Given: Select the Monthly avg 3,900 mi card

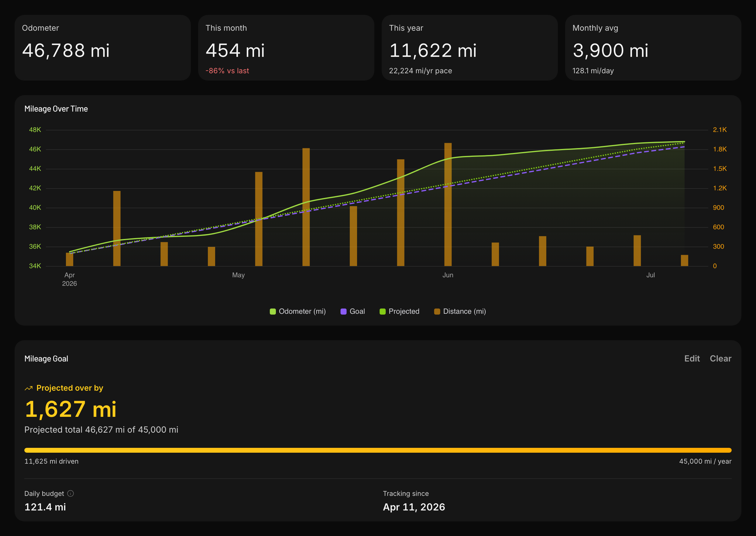Looking at the screenshot, I should (x=653, y=47).
